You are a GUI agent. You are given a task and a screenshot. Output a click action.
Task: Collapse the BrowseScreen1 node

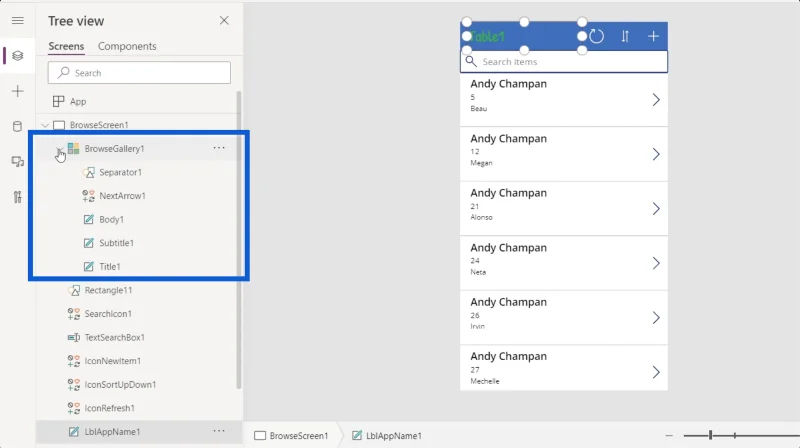[45, 125]
